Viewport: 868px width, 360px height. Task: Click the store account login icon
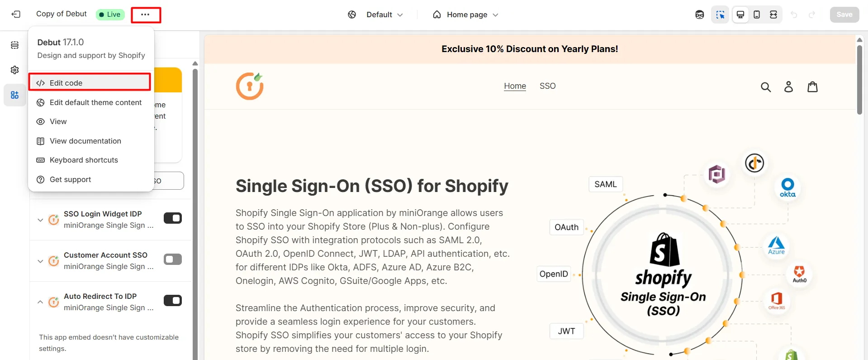tap(788, 86)
